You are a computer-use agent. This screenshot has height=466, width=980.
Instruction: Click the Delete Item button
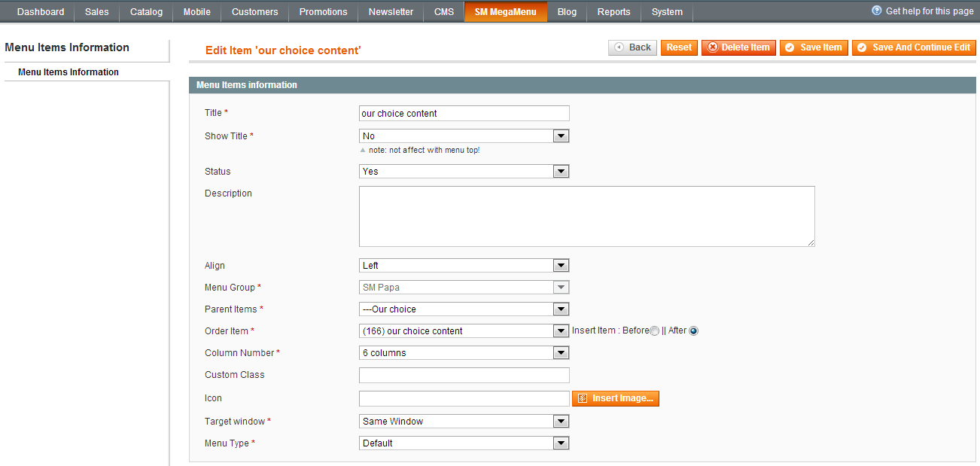click(x=738, y=47)
